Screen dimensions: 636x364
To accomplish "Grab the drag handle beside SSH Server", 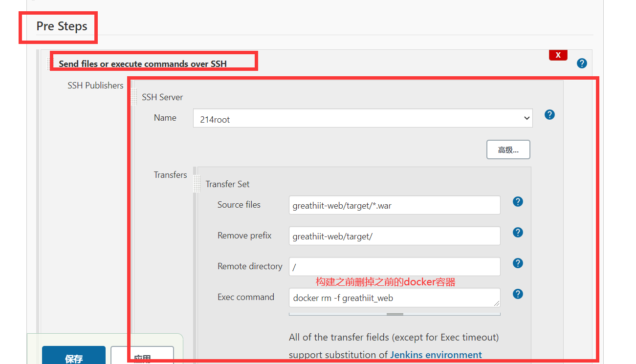I will (x=133, y=97).
